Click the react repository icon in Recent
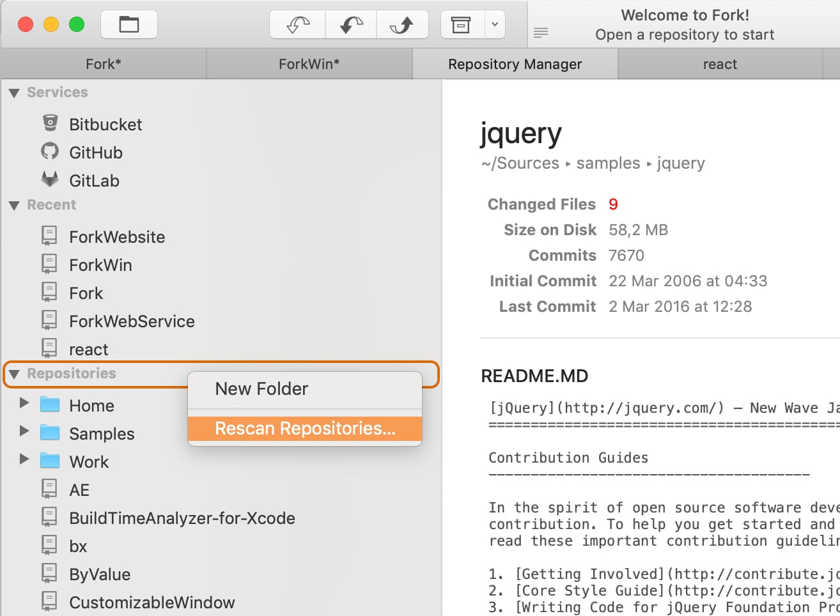The width and height of the screenshot is (840, 616). [49, 348]
